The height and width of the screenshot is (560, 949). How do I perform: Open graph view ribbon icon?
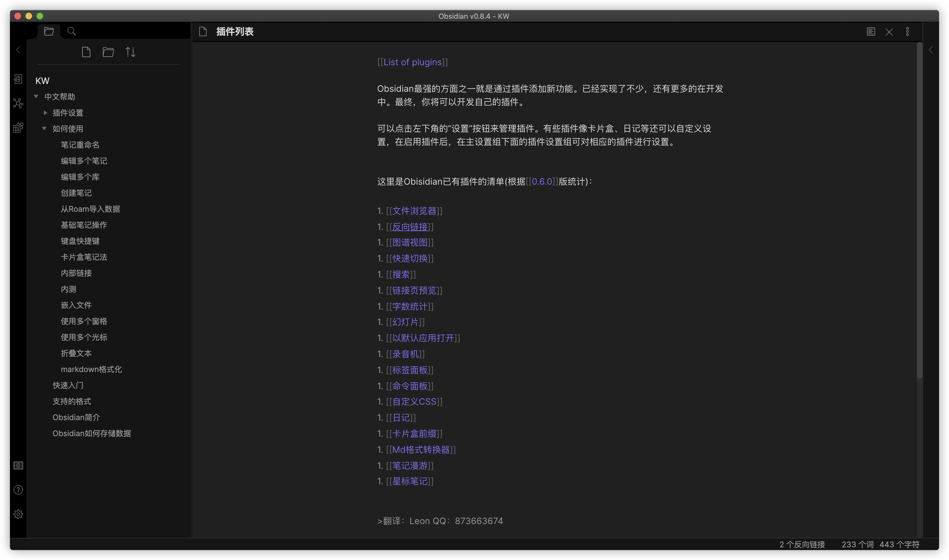[18, 103]
